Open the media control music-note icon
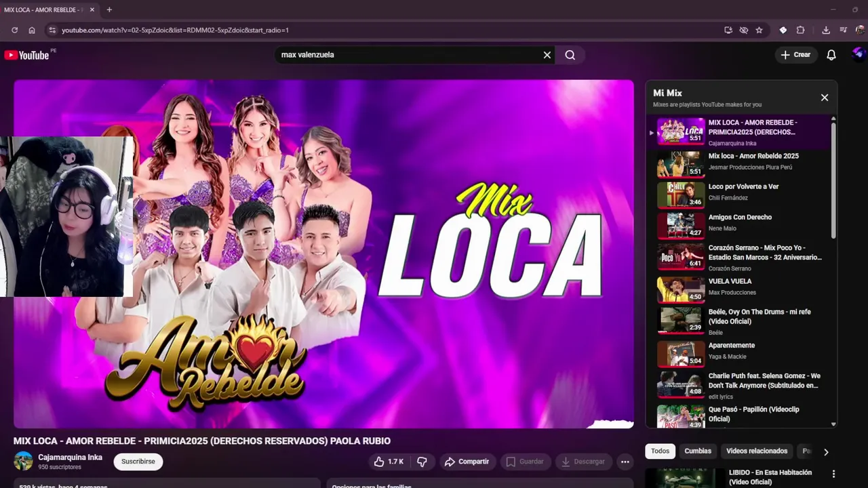Image resolution: width=868 pixels, height=488 pixels. 843,30
